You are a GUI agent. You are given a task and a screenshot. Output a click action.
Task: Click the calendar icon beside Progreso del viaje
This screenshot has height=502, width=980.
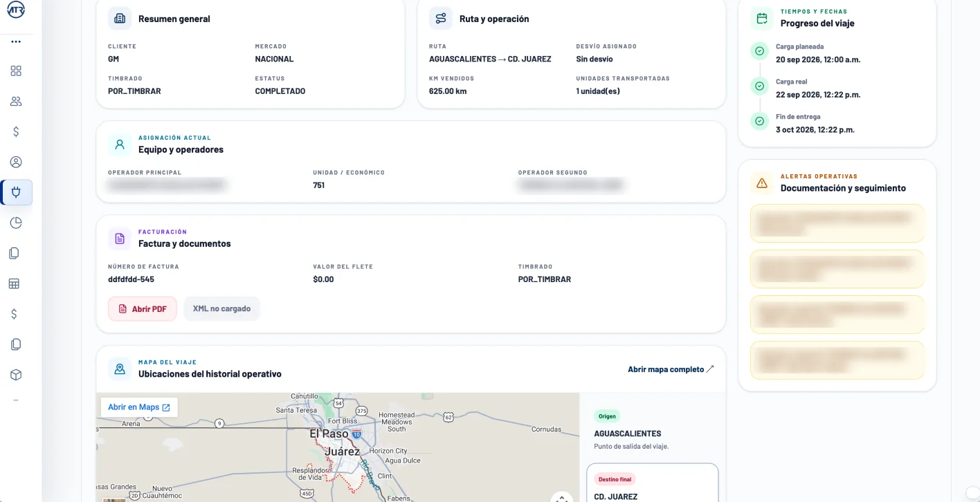762,19
